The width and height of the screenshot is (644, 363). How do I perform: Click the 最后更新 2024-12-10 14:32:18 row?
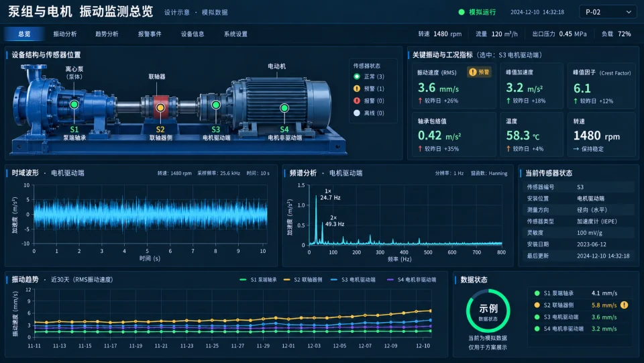[x=579, y=256]
